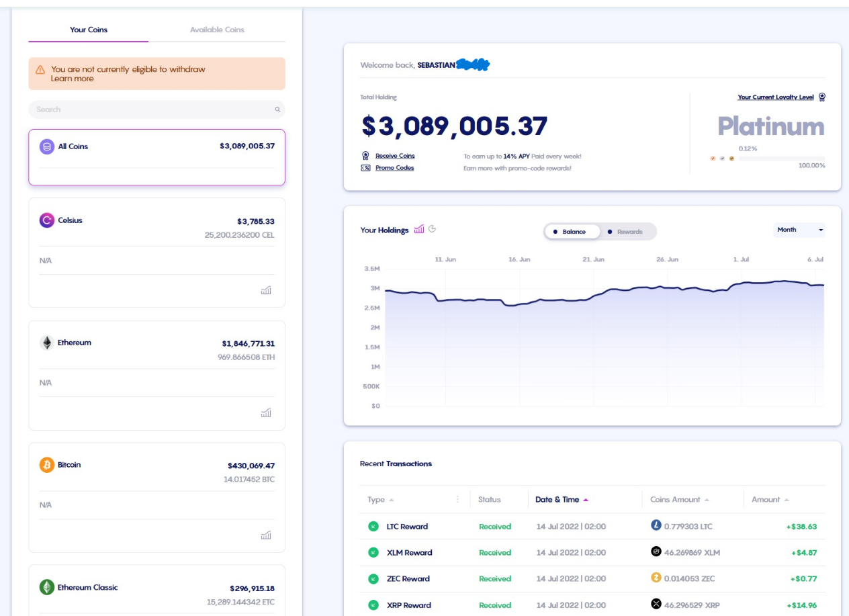Click the Zcash icon beside 0.014053 ZEC
This screenshot has height=616, width=849.
point(656,578)
